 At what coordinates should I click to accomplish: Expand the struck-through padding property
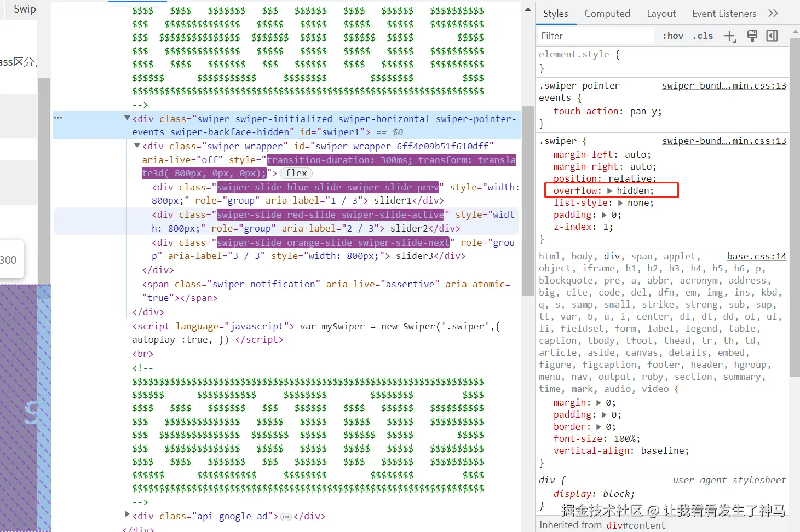click(604, 415)
